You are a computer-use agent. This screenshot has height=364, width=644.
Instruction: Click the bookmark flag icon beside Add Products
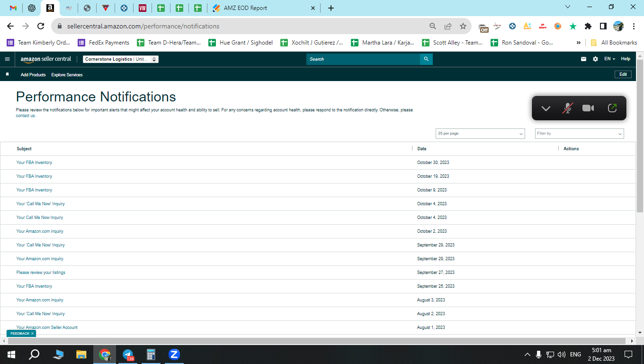coord(7,74)
